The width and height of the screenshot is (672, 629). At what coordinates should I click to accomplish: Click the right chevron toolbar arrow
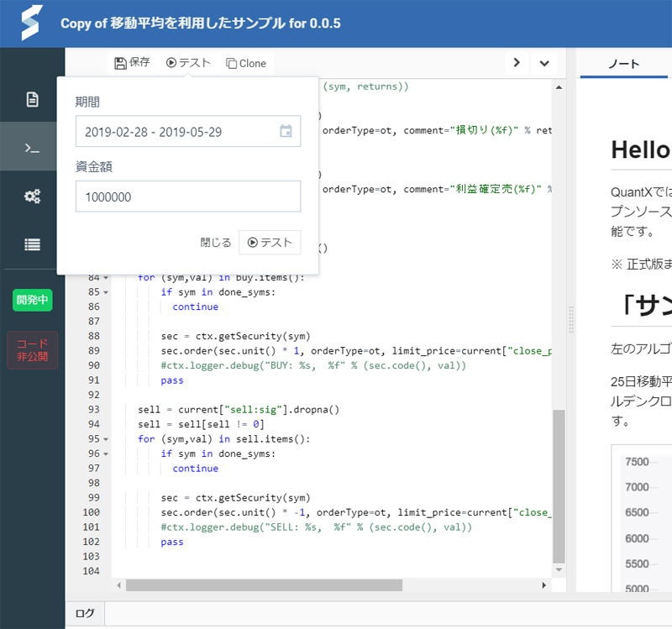tap(517, 63)
